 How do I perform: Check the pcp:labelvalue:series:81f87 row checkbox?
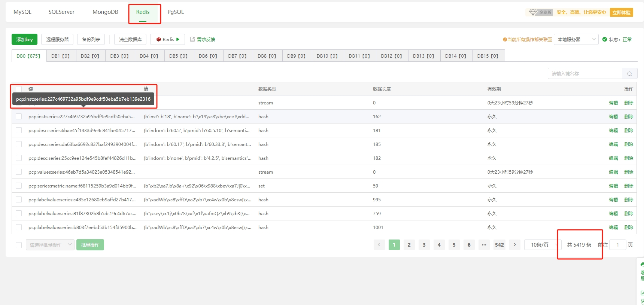pyautogui.click(x=19, y=213)
